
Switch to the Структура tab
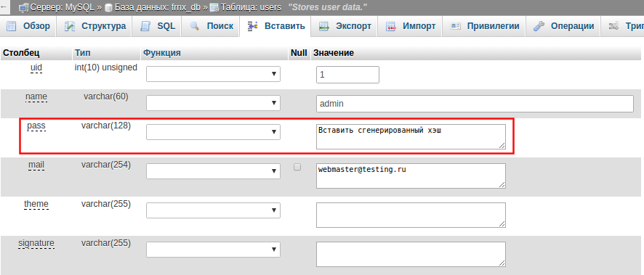(x=95, y=27)
